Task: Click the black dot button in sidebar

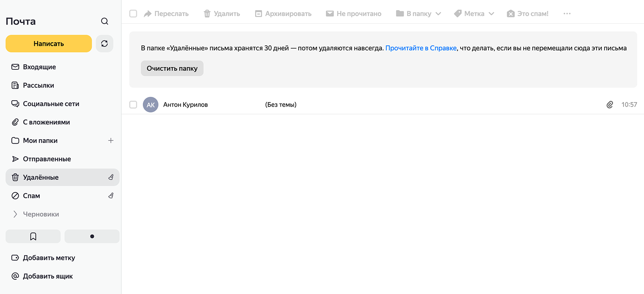Action: (92, 236)
